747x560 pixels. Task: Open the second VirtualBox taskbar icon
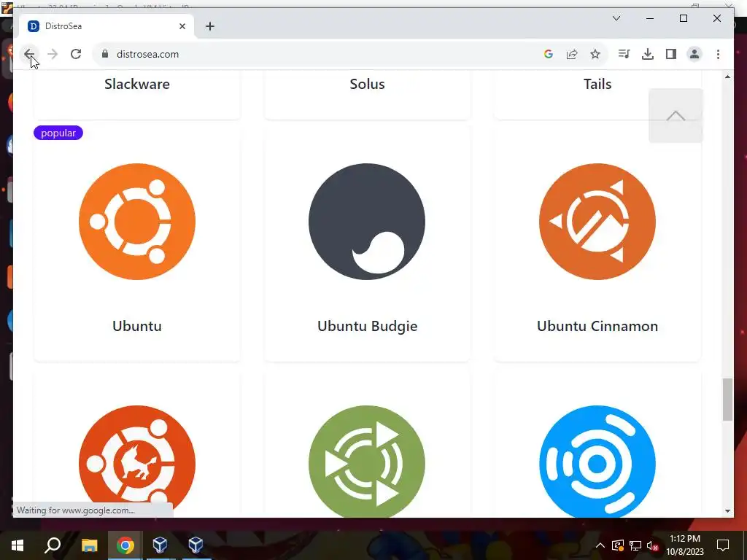point(196,545)
